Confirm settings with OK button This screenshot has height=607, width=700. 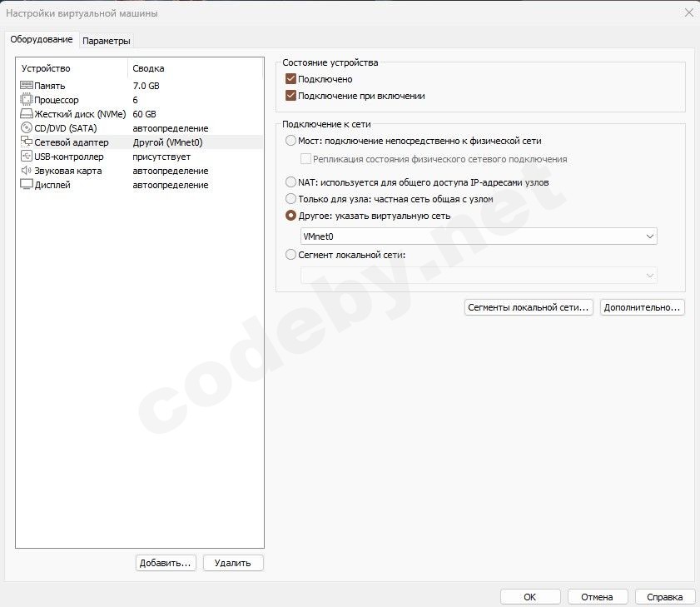(530, 597)
